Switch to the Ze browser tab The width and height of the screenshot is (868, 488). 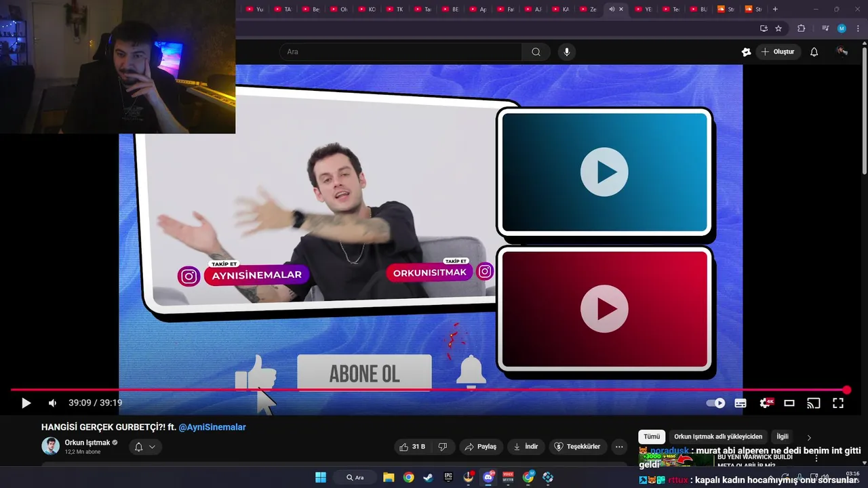click(x=588, y=9)
